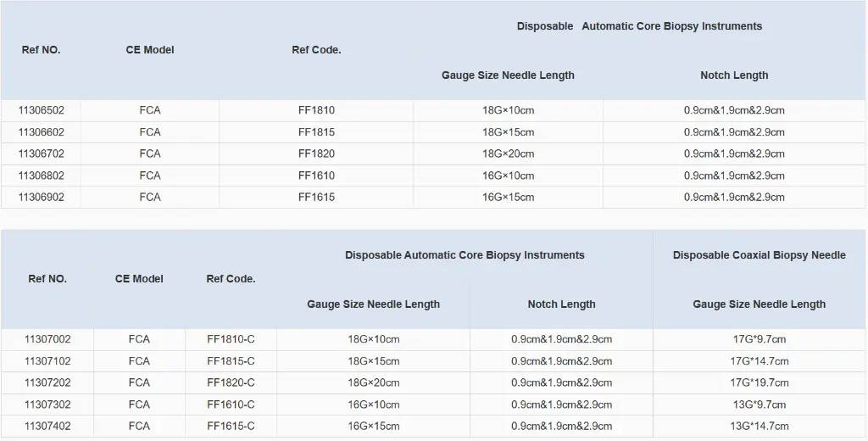Click ref code FF1810-C
Screen dimensions: 868x441
click(231, 339)
